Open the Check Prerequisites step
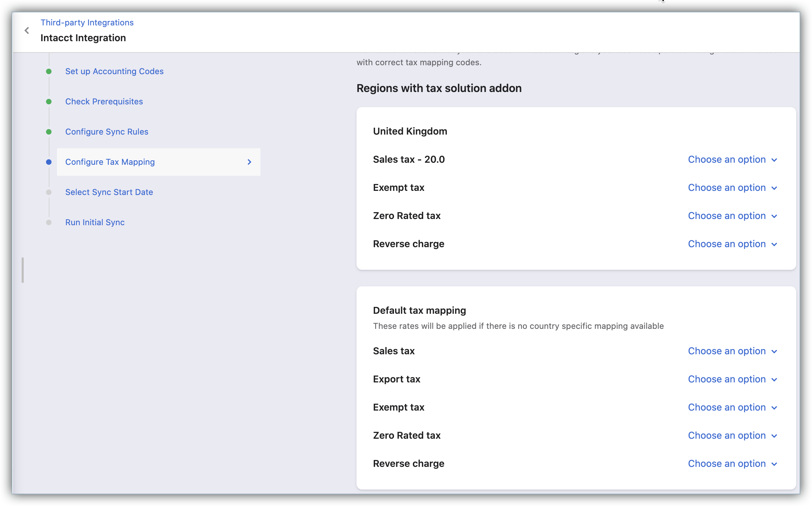The height and width of the screenshot is (506, 812). pyautogui.click(x=104, y=101)
